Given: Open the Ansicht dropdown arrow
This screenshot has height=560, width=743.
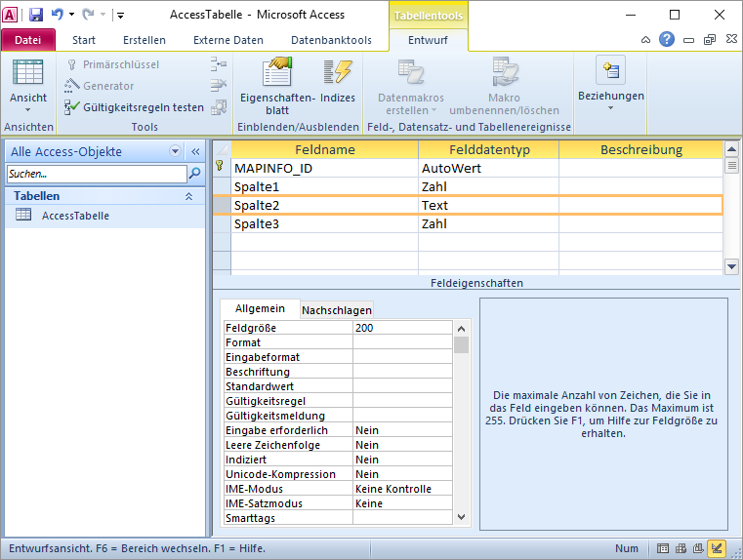Looking at the screenshot, I should tap(28, 110).
